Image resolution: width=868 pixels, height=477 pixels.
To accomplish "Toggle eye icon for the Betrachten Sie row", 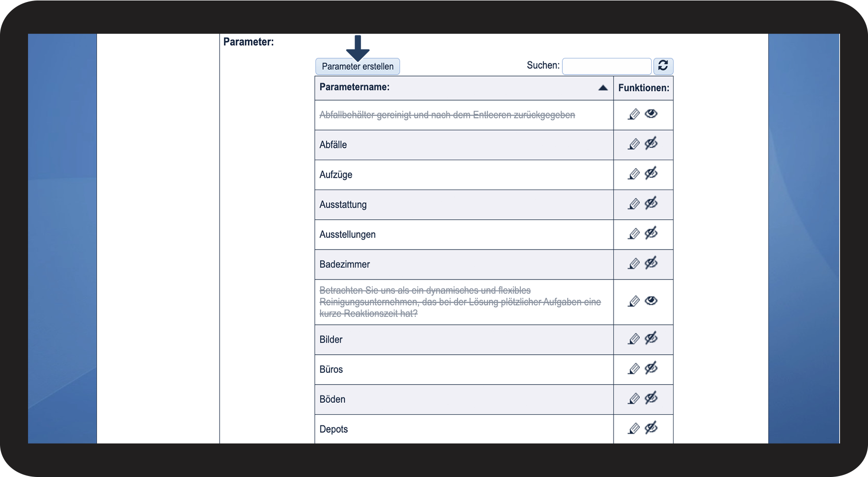I will pyautogui.click(x=651, y=301).
